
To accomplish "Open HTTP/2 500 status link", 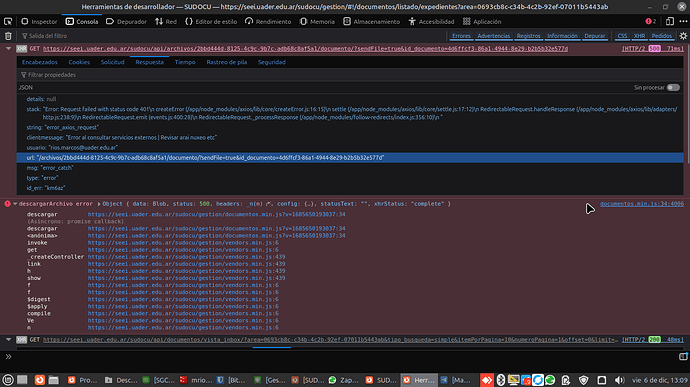I will click(x=653, y=49).
